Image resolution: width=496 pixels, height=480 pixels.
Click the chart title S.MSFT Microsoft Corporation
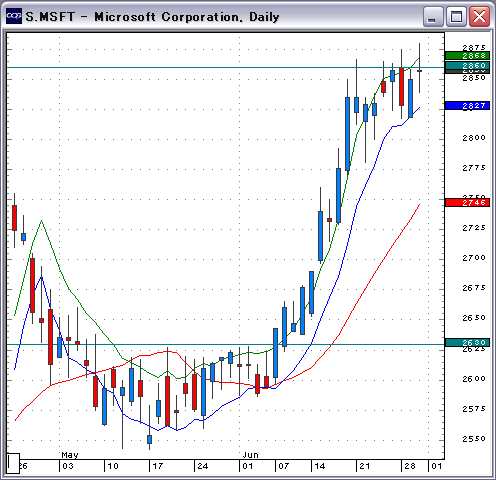point(152,17)
